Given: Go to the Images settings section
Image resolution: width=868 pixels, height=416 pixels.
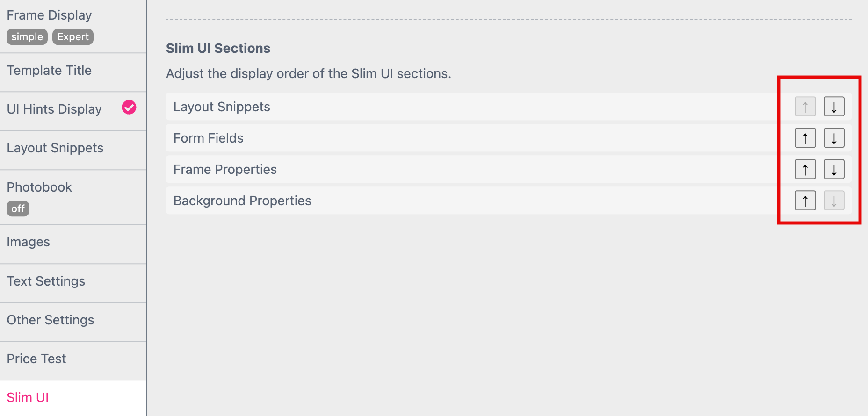Looking at the screenshot, I should 28,242.
